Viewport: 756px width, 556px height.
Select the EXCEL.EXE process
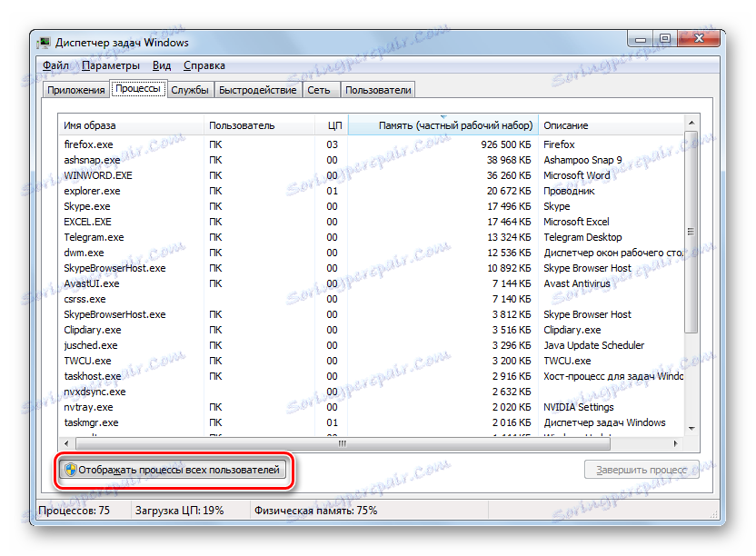[x=372, y=222]
